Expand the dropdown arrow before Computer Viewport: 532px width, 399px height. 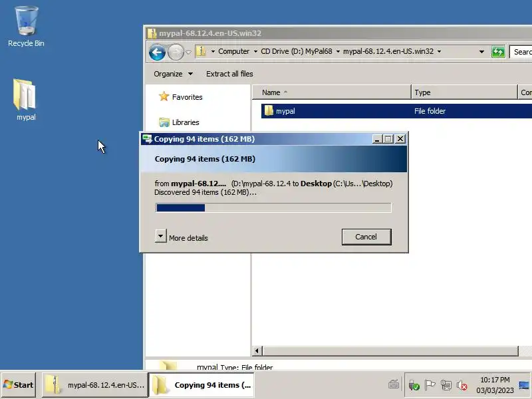coord(213,52)
